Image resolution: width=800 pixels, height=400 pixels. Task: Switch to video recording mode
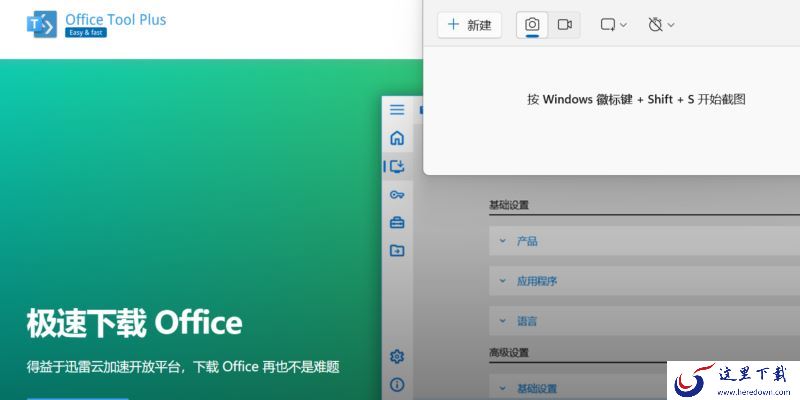(x=564, y=24)
